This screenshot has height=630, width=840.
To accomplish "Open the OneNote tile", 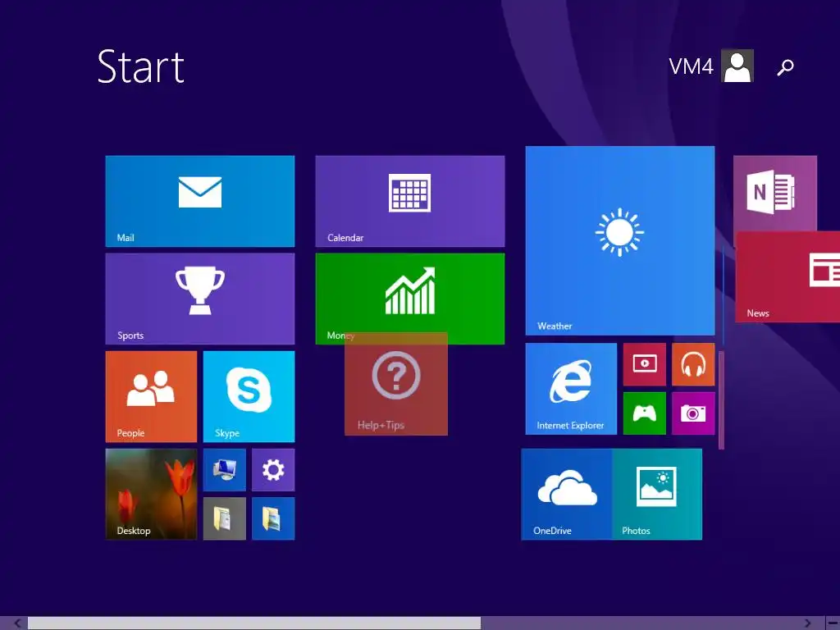I will point(774,193).
